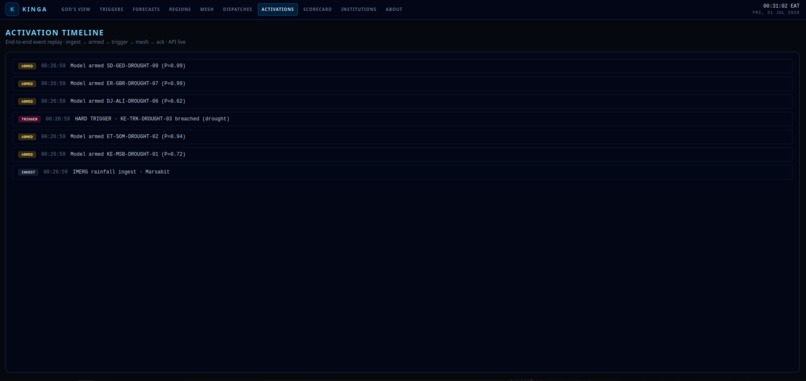
Task: Select ARMED badge on ET-SOM-DROUGHT-02 row
Action: tap(27, 137)
